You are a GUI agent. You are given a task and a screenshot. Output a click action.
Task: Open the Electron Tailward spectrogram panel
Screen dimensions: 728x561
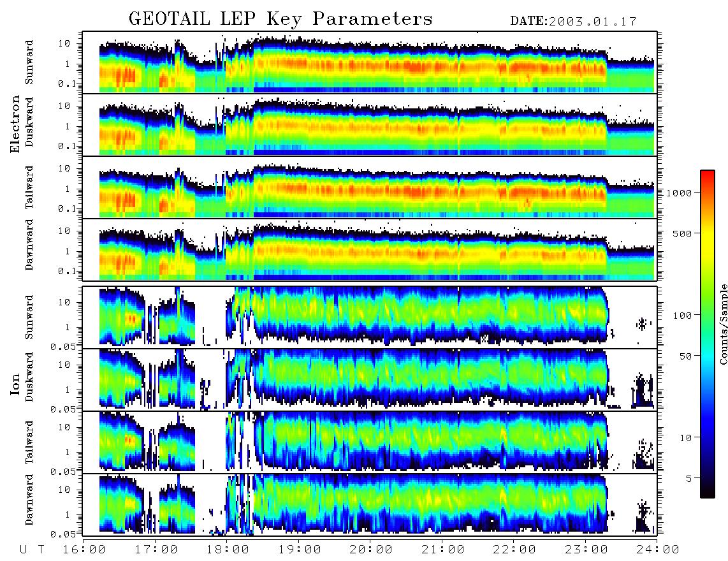pyautogui.click(x=370, y=187)
